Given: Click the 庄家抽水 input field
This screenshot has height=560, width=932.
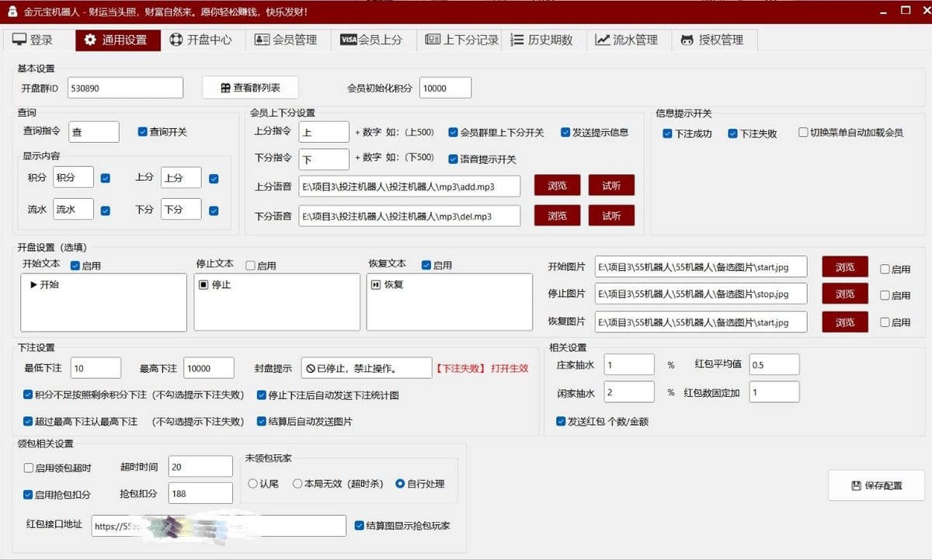Looking at the screenshot, I should pyautogui.click(x=629, y=365).
